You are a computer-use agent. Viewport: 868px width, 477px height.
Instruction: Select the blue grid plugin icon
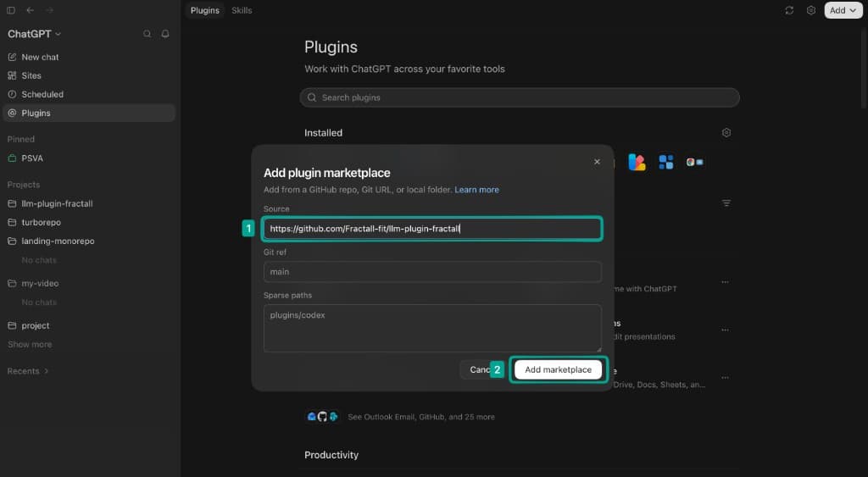pos(666,162)
